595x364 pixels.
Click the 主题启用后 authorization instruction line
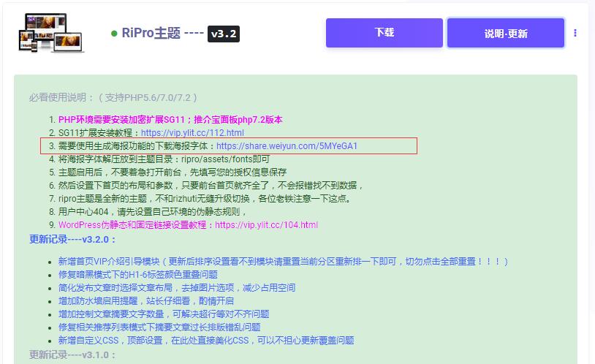point(173,172)
